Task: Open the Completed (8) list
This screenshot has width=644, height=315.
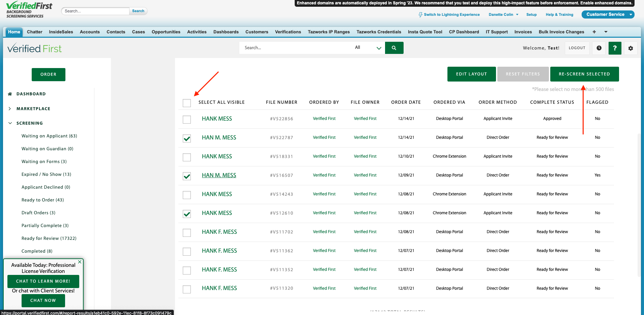Action: [37, 251]
